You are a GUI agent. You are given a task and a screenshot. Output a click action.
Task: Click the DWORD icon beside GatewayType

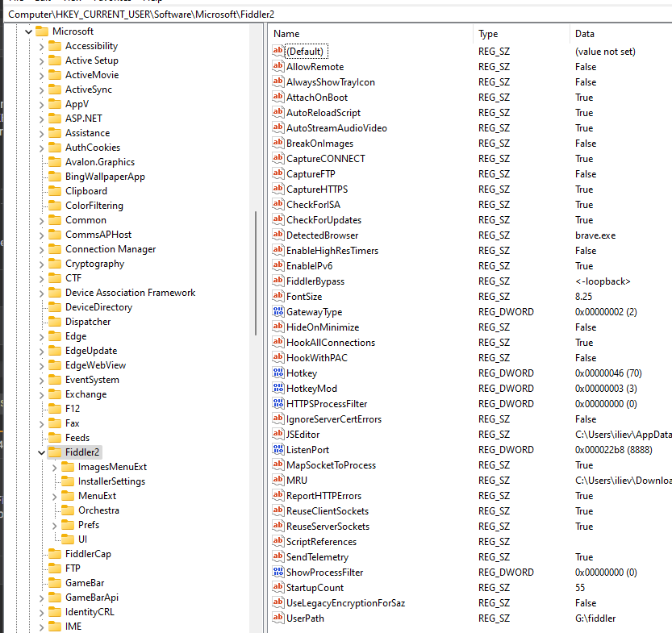(277, 311)
